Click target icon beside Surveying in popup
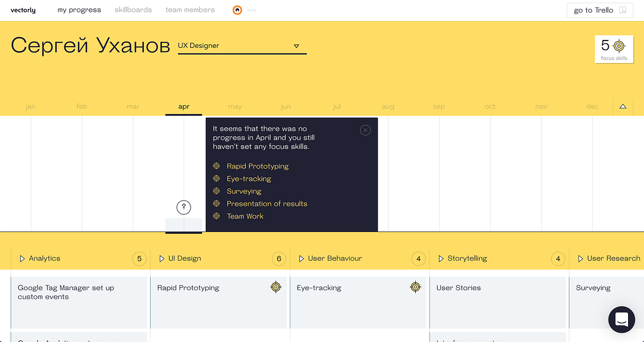This screenshot has height=342, width=644. tap(216, 191)
